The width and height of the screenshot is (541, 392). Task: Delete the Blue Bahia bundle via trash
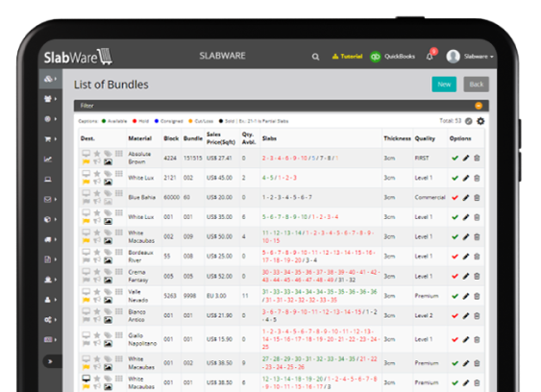coord(477,197)
